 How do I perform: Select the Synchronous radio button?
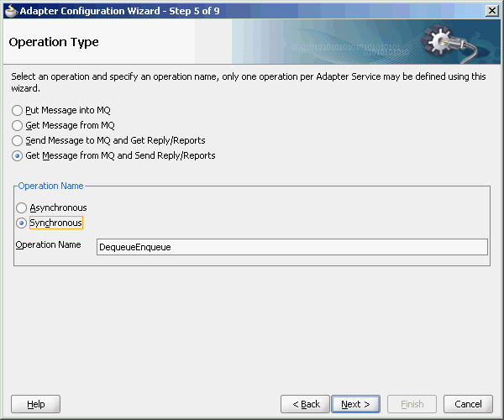(x=22, y=223)
